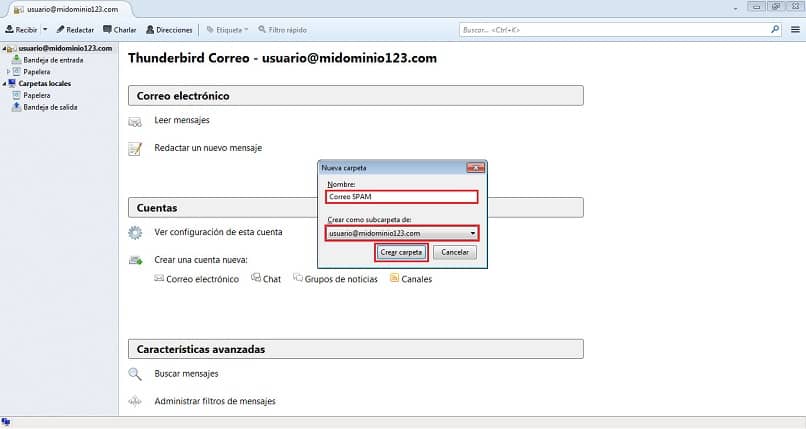The width and height of the screenshot is (806, 429).
Task: Create new Correo electrónico account link
Action: [203, 279]
